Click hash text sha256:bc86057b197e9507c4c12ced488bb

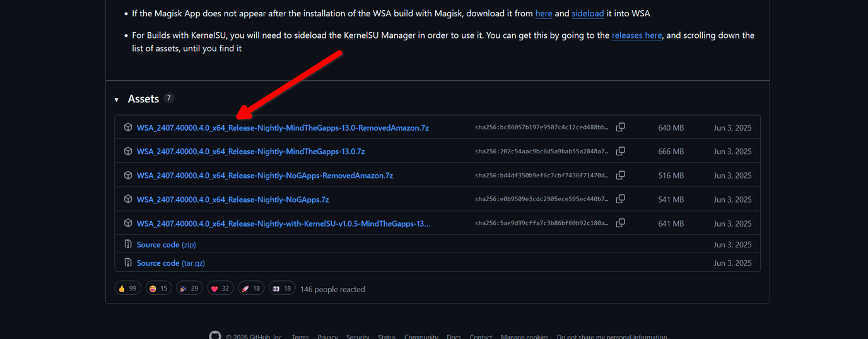click(542, 128)
